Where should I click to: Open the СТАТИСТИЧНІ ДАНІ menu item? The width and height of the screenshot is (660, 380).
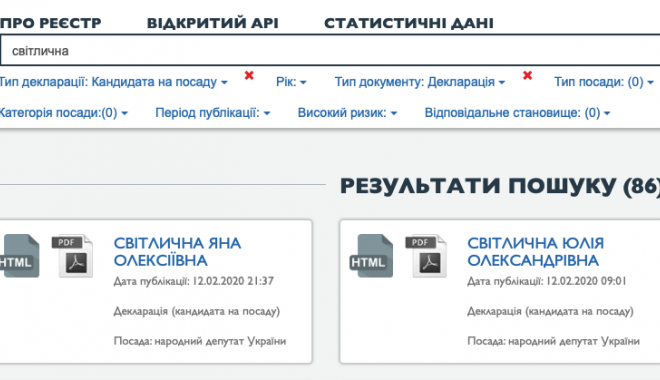point(409,23)
